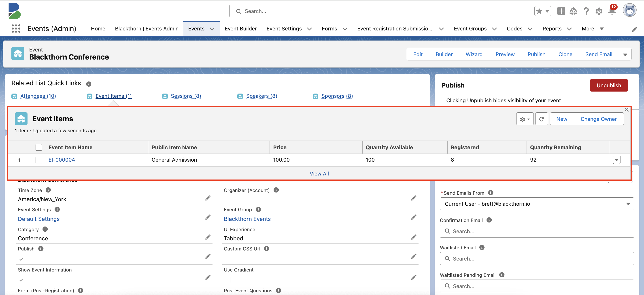The image size is (644, 295).
Task: Edit the Category field pencil
Action: pos(208,237)
